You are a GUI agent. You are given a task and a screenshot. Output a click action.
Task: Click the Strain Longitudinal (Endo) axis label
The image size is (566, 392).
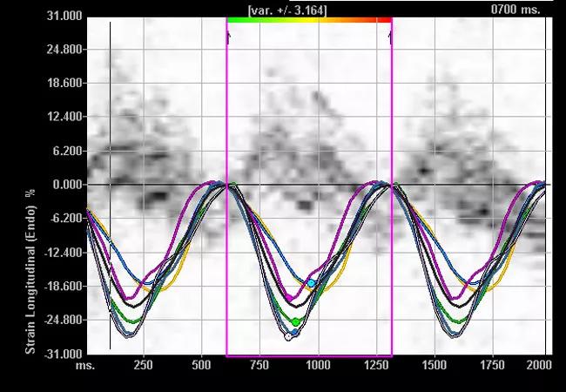pos(30,270)
